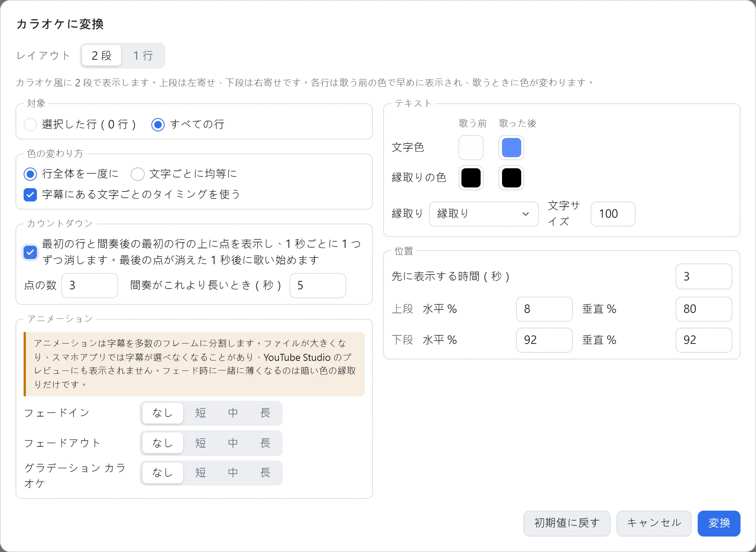This screenshot has height=552, width=756.
Task: Click the 文字サイズ input showing 100
Action: (x=613, y=214)
